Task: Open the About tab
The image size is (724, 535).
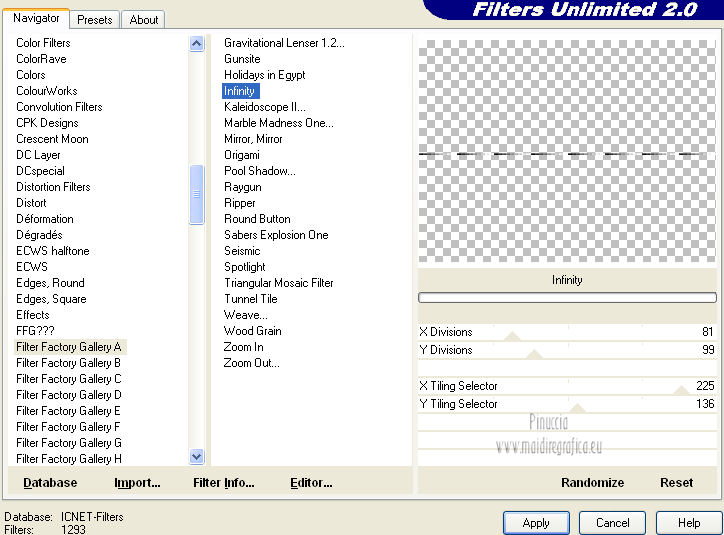Action: point(144,20)
